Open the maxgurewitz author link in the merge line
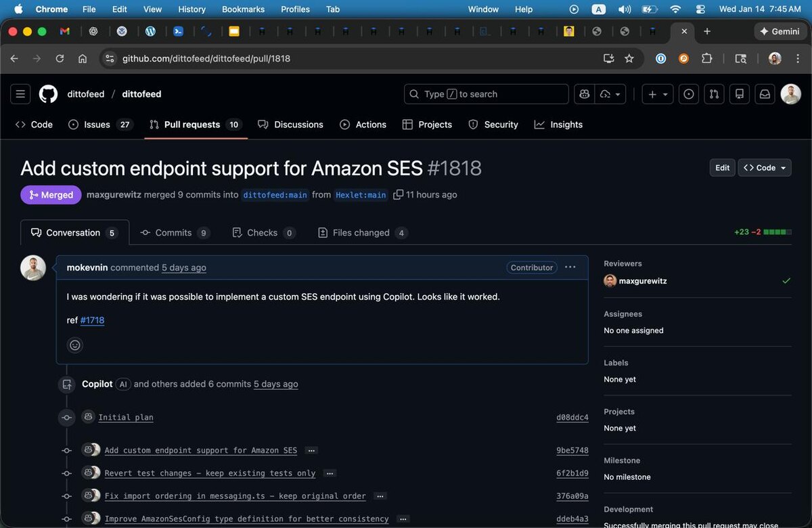The height and width of the screenshot is (528, 812). pyautogui.click(x=114, y=194)
